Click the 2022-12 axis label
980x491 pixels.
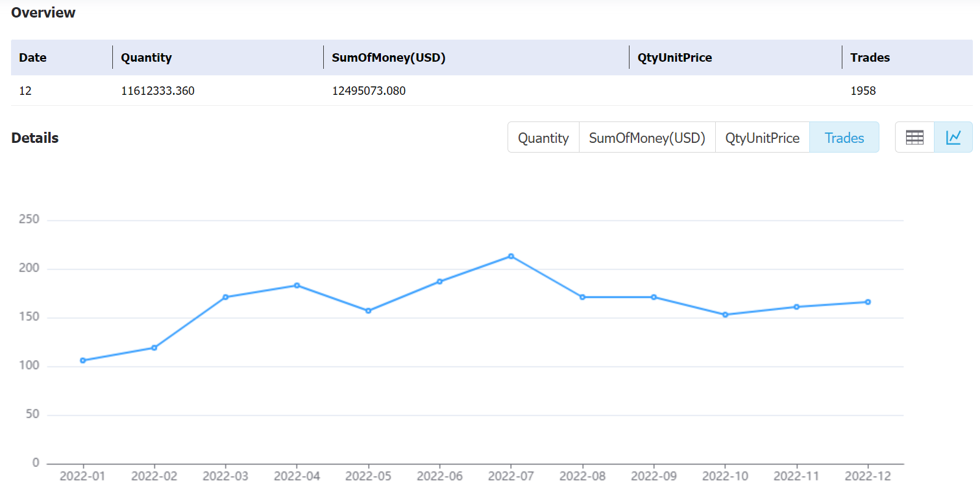868,476
